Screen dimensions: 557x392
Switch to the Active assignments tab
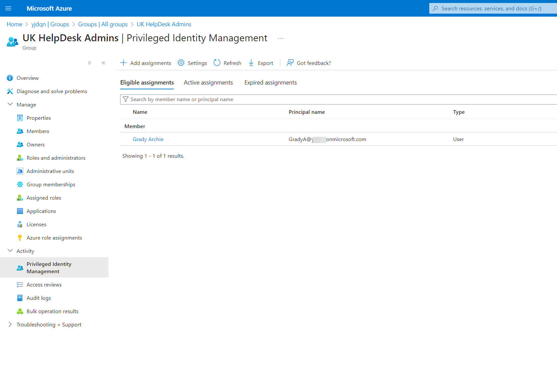click(208, 82)
